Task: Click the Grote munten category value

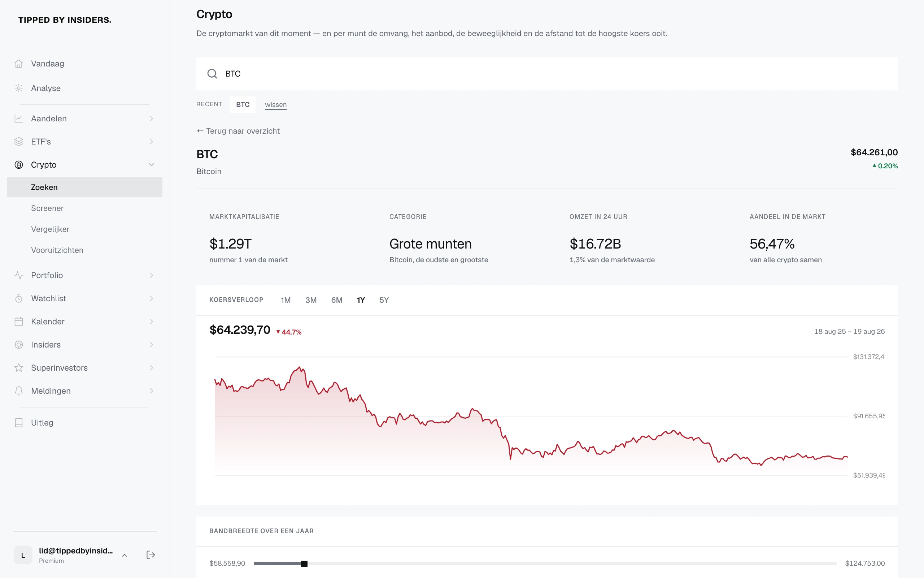Action: click(430, 244)
